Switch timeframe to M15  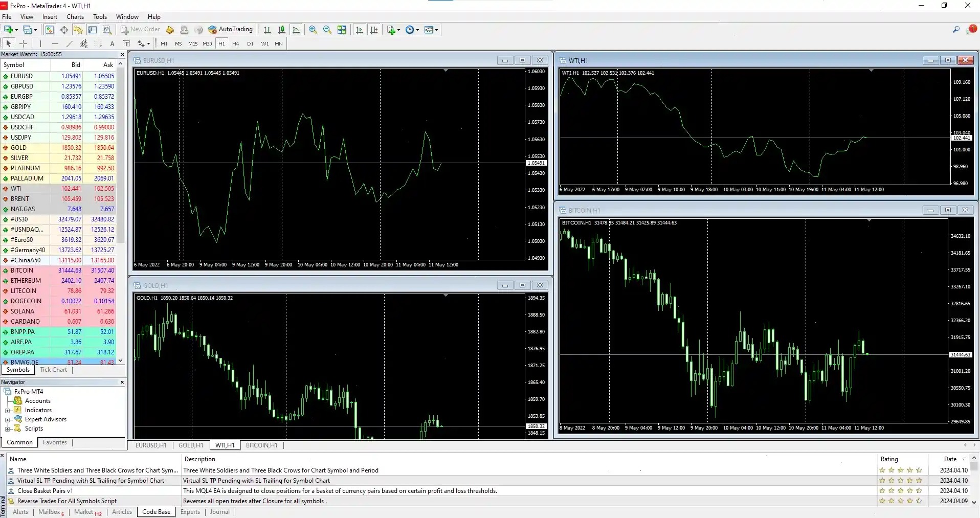(192, 43)
